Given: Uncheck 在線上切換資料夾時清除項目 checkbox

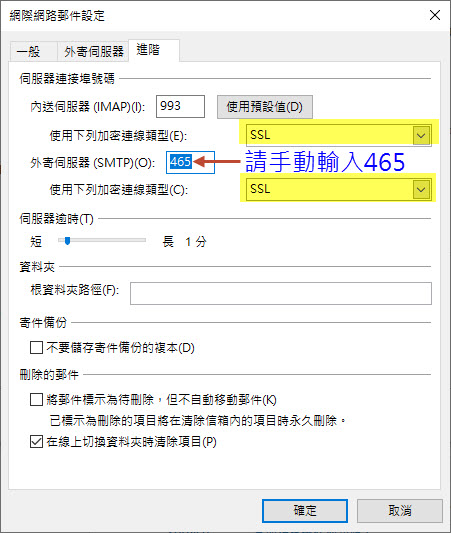Looking at the screenshot, I should pyautogui.click(x=36, y=442).
